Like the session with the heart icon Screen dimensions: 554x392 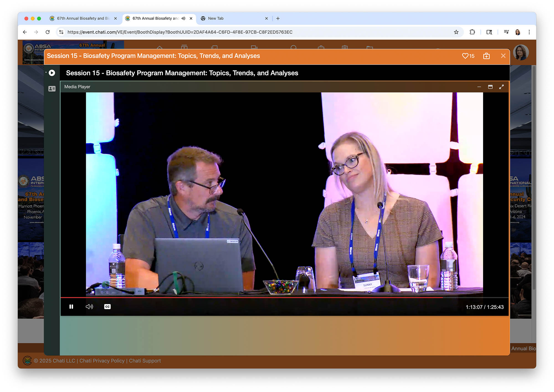coord(465,56)
